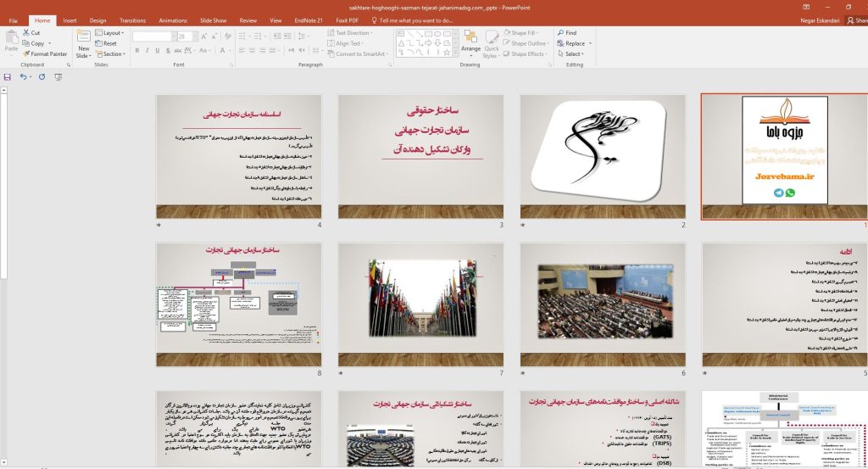Click the Reset slide icon
The height and width of the screenshot is (469, 868).
tap(98, 43)
